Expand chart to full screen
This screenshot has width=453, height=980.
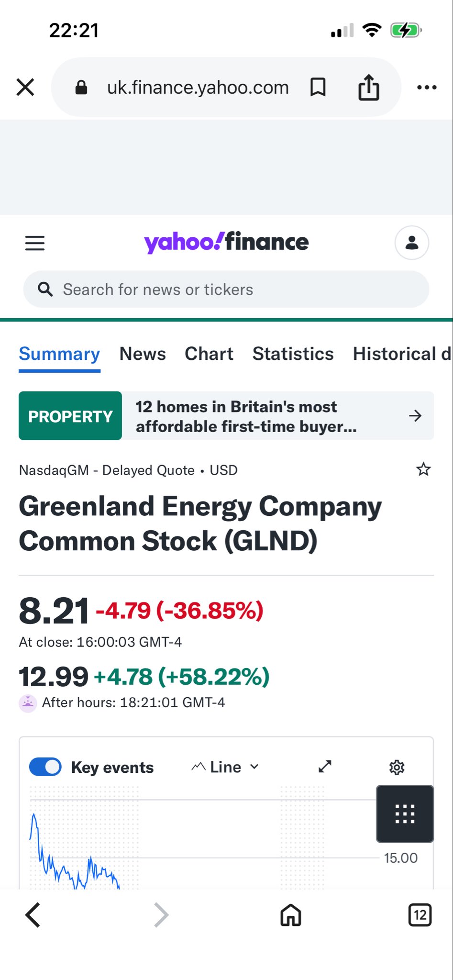click(325, 767)
